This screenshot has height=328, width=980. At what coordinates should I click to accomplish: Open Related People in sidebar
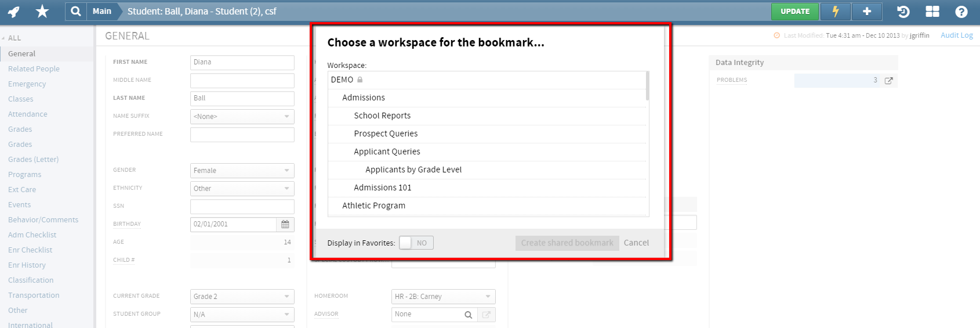pos(34,69)
